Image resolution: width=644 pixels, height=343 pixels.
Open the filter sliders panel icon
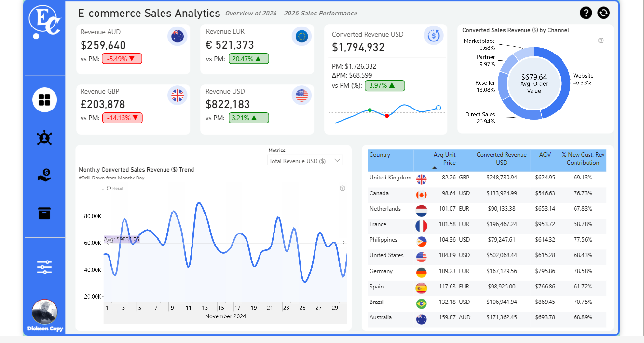(x=44, y=267)
